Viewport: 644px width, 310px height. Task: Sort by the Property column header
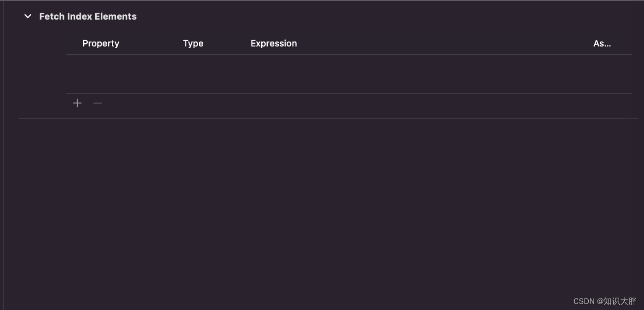pyautogui.click(x=101, y=43)
